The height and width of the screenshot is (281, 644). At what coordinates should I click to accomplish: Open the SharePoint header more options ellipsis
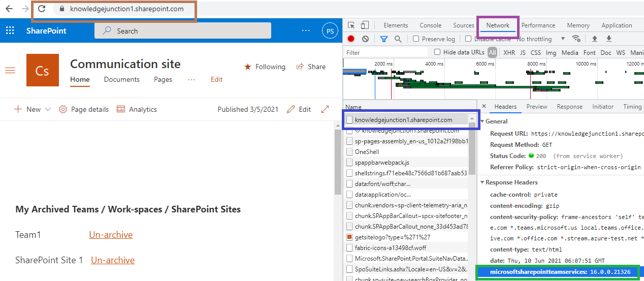pyautogui.click(x=305, y=30)
